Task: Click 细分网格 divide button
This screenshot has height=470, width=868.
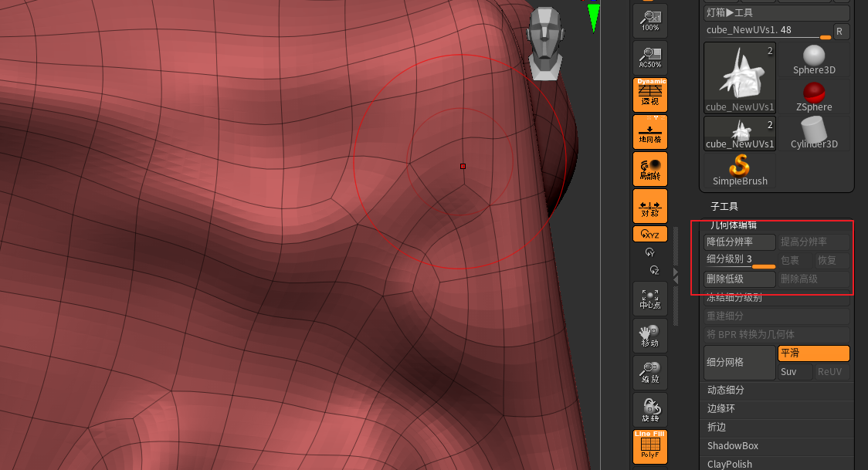Action: 740,362
